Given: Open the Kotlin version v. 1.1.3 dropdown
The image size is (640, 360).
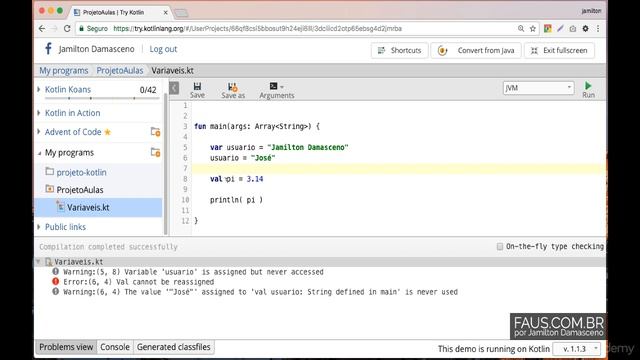Looking at the screenshot, I should pos(577,349).
